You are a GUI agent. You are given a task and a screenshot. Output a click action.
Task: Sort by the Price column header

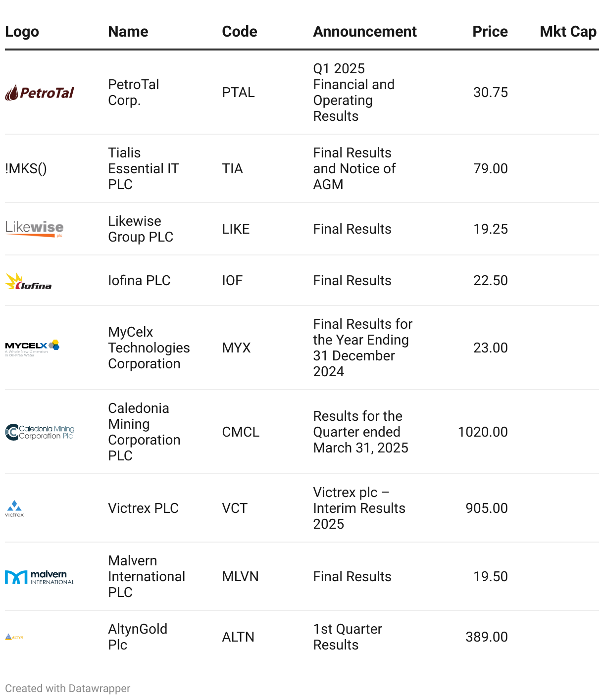point(490,32)
